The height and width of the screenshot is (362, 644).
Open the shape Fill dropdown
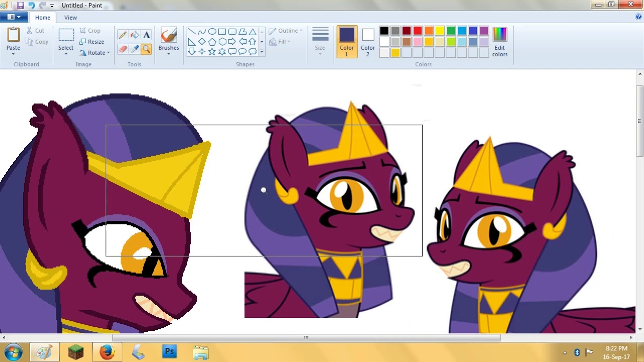tap(279, 42)
